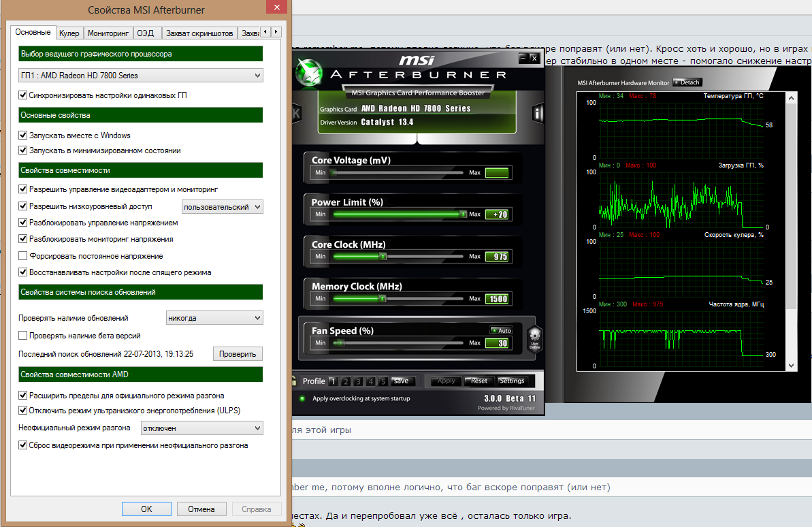
Task: Click the fan User Define gear icon
Action: [534, 338]
